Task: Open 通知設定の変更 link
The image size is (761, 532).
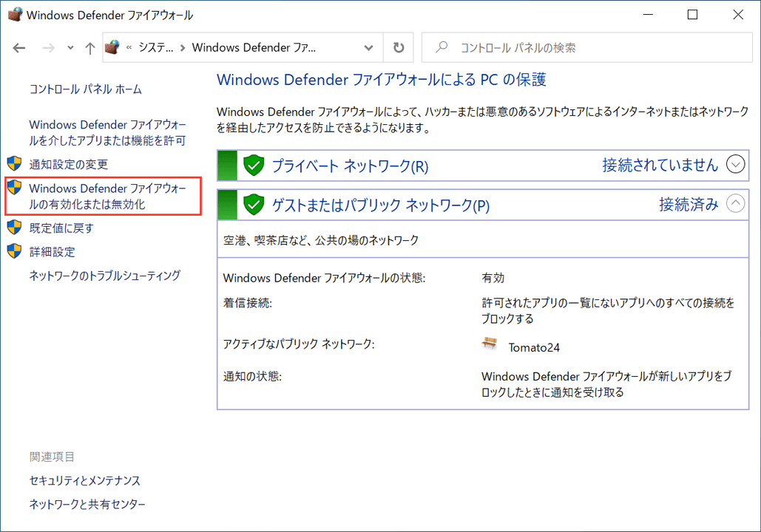Action: 69,164
